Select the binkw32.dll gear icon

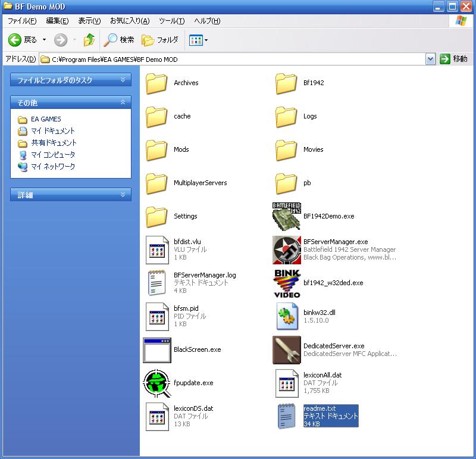(x=287, y=317)
